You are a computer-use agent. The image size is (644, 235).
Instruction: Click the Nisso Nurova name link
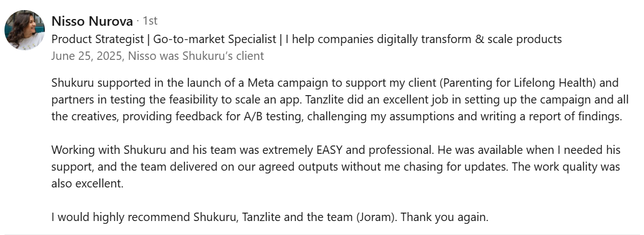coord(92,21)
